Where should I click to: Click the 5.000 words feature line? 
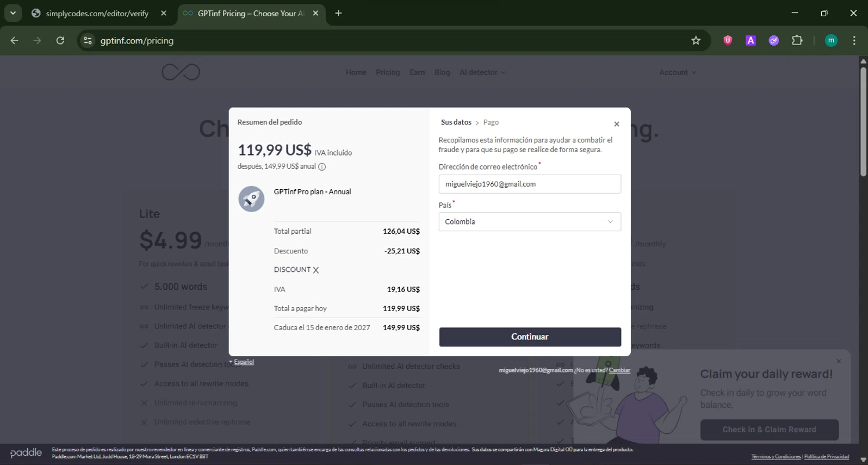pyautogui.click(x=181, y=287)
